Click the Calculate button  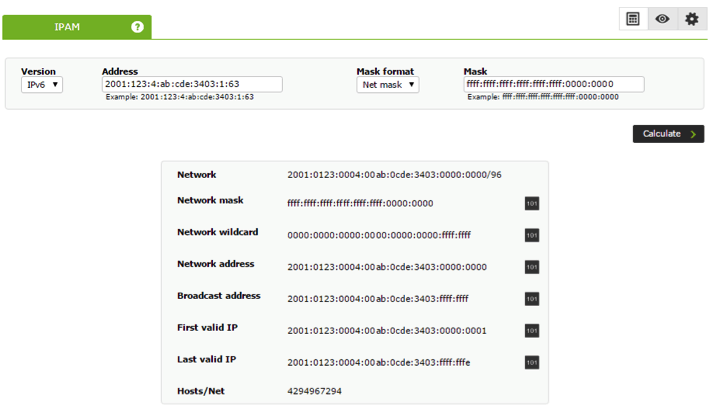pos(668,134)
